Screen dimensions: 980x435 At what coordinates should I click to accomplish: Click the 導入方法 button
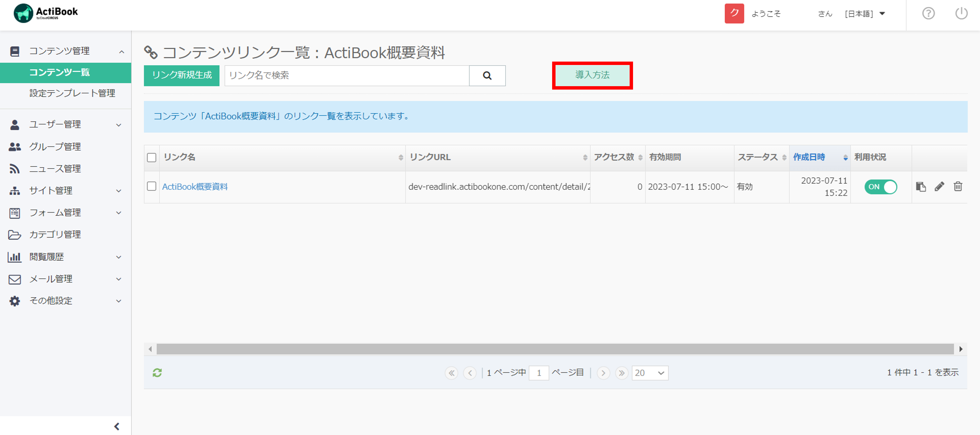[x=592, y=75]
